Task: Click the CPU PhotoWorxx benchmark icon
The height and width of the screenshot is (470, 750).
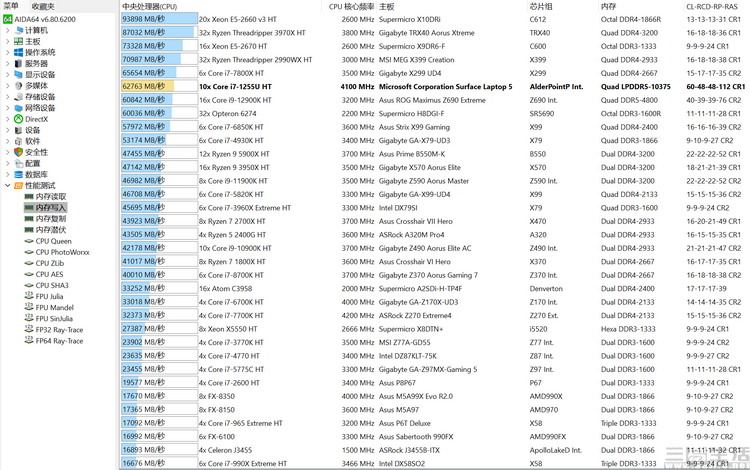Action: pos(29,252)
